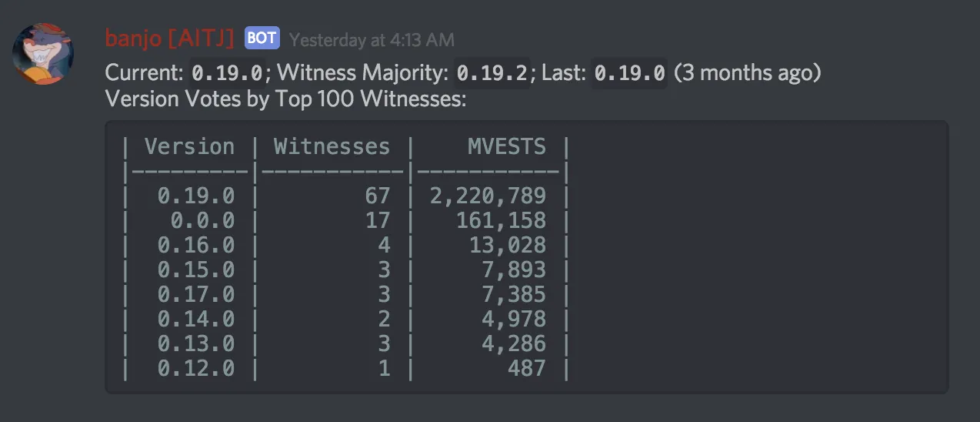Click the text '3 months ago'
Screen dimensions: 980x422
pyautogui.click(x=748, y=73)
